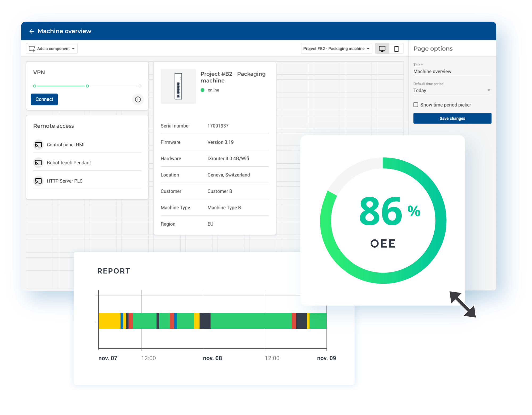Click the back arrow in Machine overview header

[32, 31]
